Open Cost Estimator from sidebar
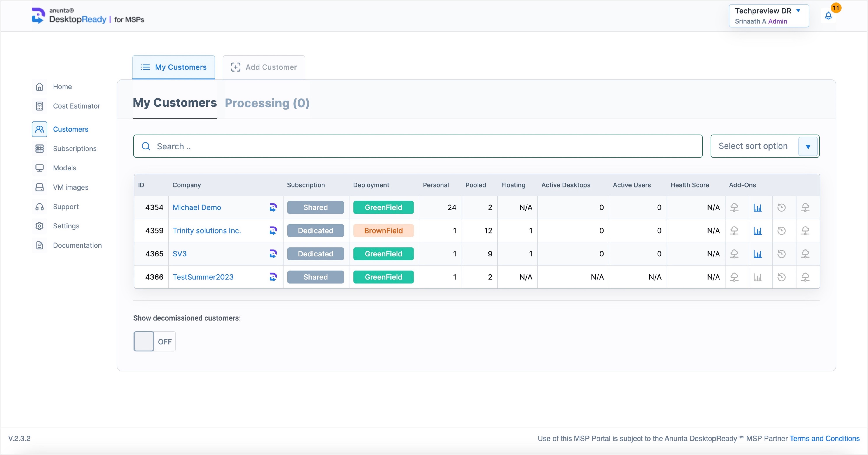868x455 pixels. coord(76,106)
